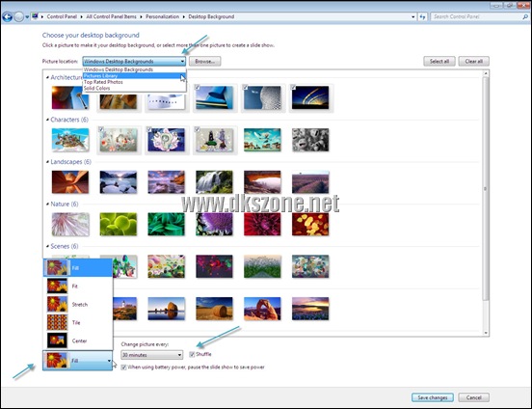The image size is (532, 409).
Task: Uncheck the honeycomb building Architecture thumbnail checkbox
Action: [246, 88]
